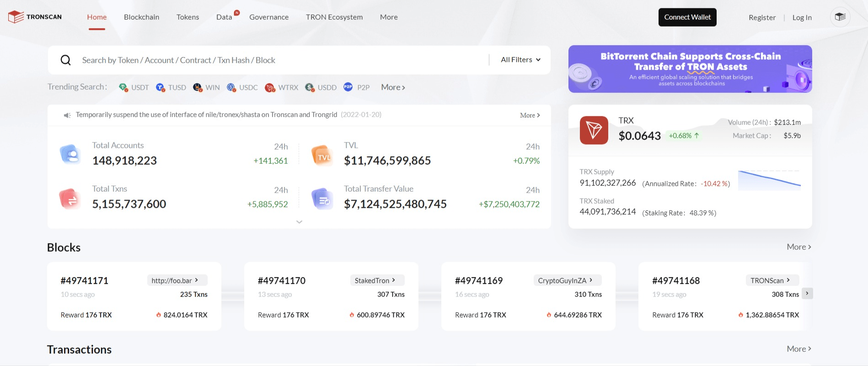
Task: Click the Connect Wallet button
Action: (687, 17)
